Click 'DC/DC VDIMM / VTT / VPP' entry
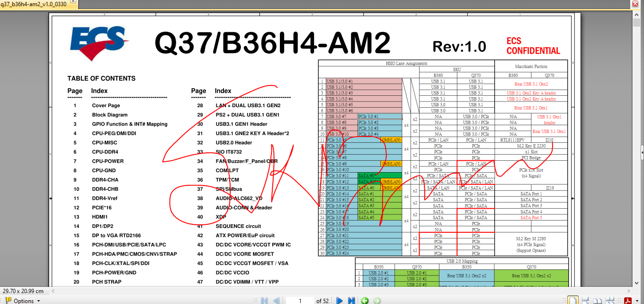This screenshot has height=304, width=644. [248, 282]
